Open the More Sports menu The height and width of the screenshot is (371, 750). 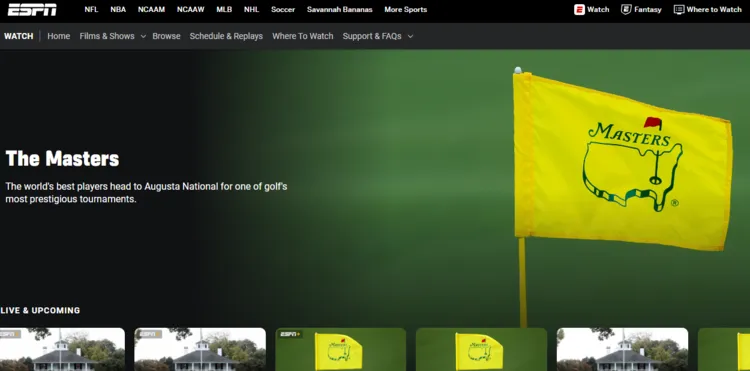pos(406,10)
